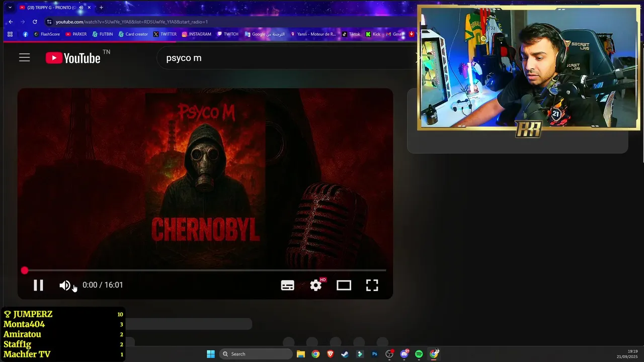Open the Facebook bookmark

26,34
